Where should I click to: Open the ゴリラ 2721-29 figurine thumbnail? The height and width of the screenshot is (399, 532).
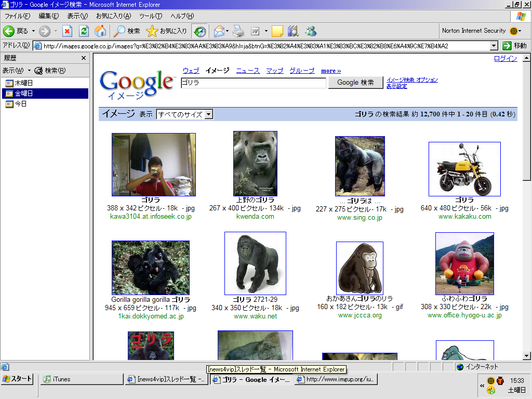click(x=255, y=263)
